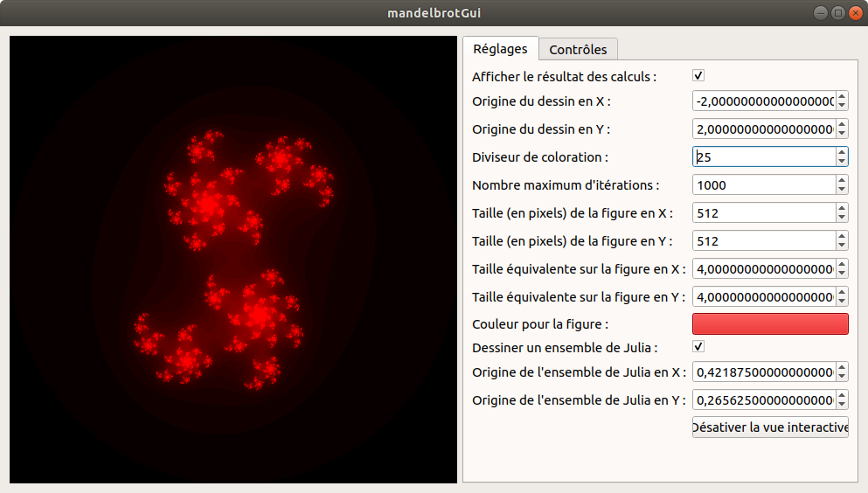Decrease Diviseur de coloration with down arrow
The image size is (868, 493).
point(842,162)
